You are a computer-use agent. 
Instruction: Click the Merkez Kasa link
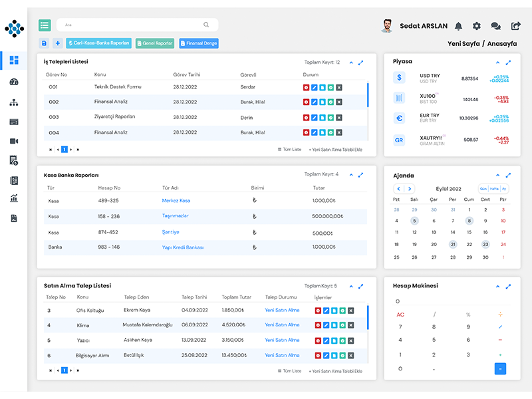(176, 200)
